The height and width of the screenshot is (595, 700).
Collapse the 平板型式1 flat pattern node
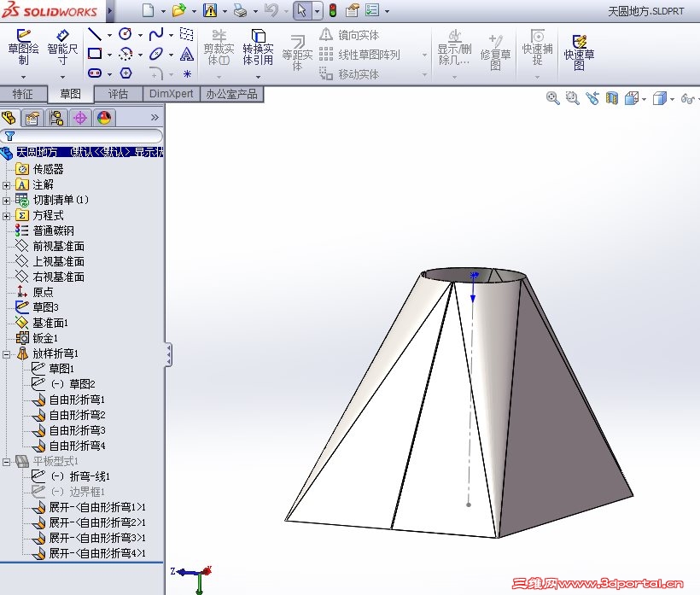(6, 462)
